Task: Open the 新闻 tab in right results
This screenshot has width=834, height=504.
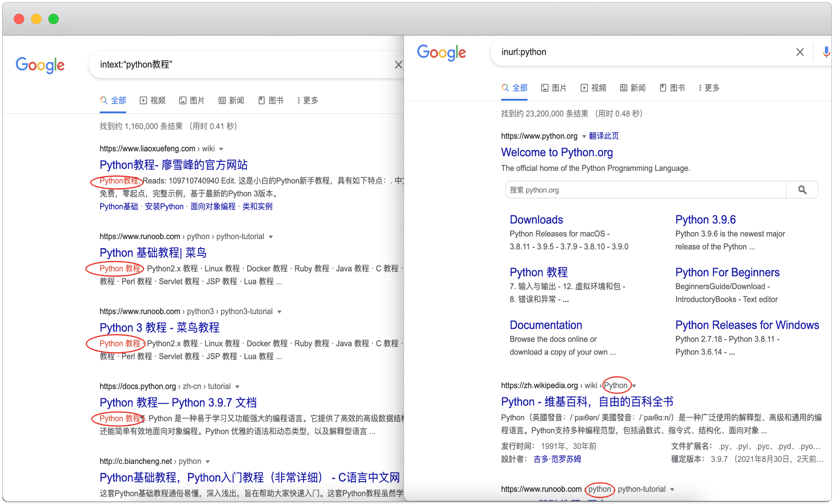Action: [x=633, y=88]
